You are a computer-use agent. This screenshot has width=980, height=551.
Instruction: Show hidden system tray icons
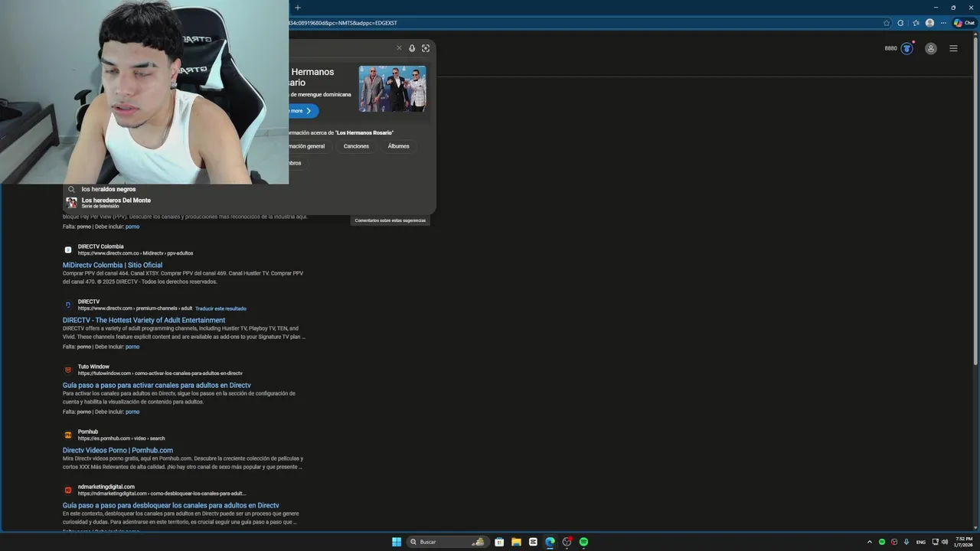coord(869,542)
